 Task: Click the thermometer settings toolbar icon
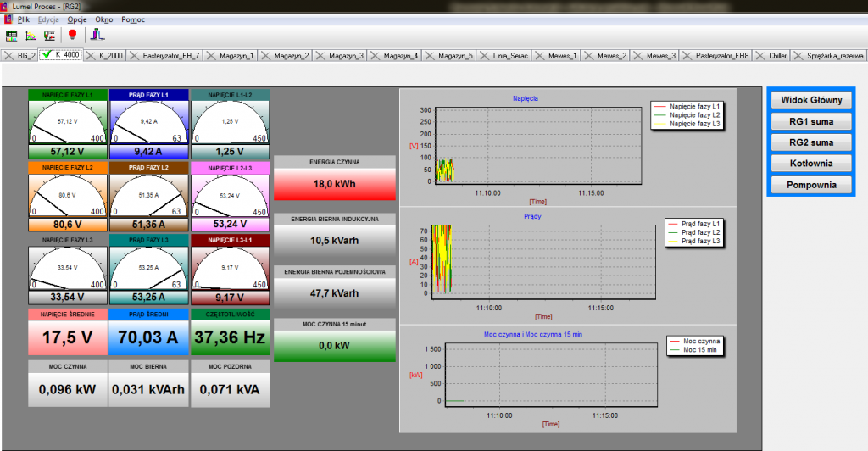click(50, 36)
